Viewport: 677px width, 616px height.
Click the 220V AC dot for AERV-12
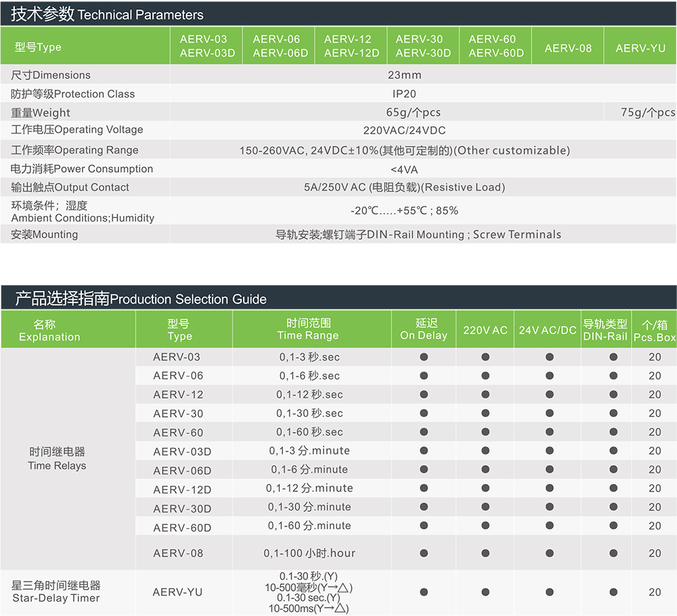click(485, 394)
